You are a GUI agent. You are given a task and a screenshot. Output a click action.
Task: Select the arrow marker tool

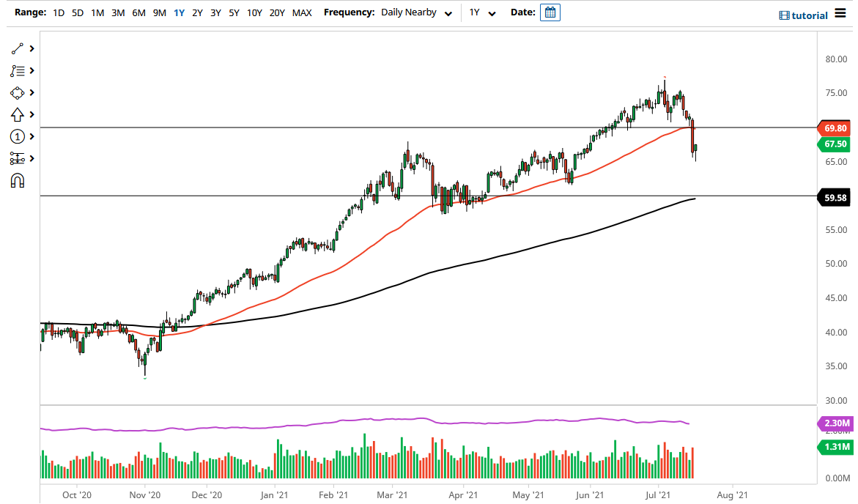18,114
